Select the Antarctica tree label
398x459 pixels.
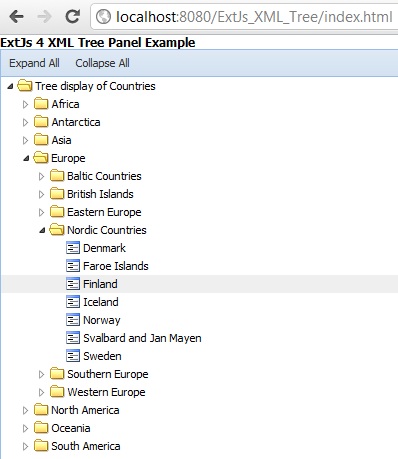tap(76, 122)
